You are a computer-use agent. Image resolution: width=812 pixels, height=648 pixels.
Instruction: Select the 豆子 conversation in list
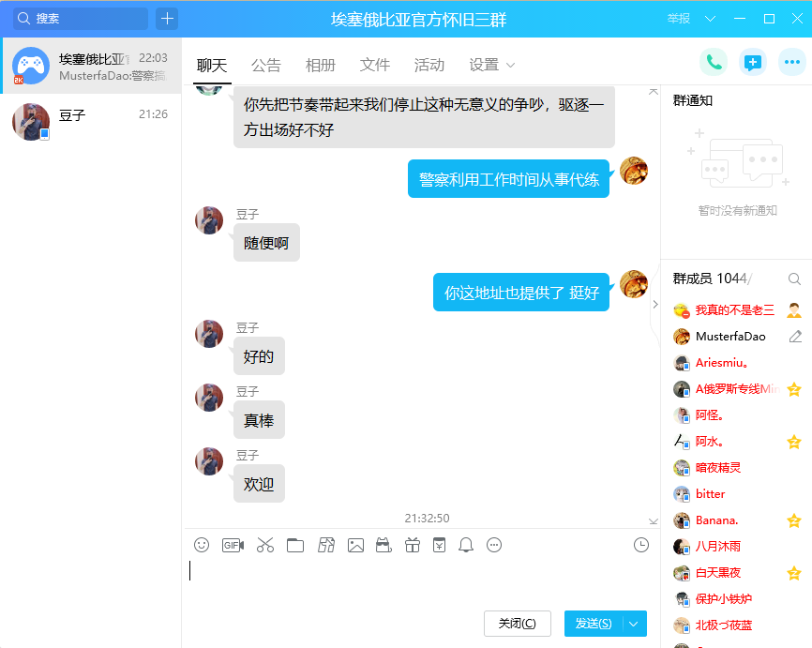pyautogui.click(x=91, y=122)
